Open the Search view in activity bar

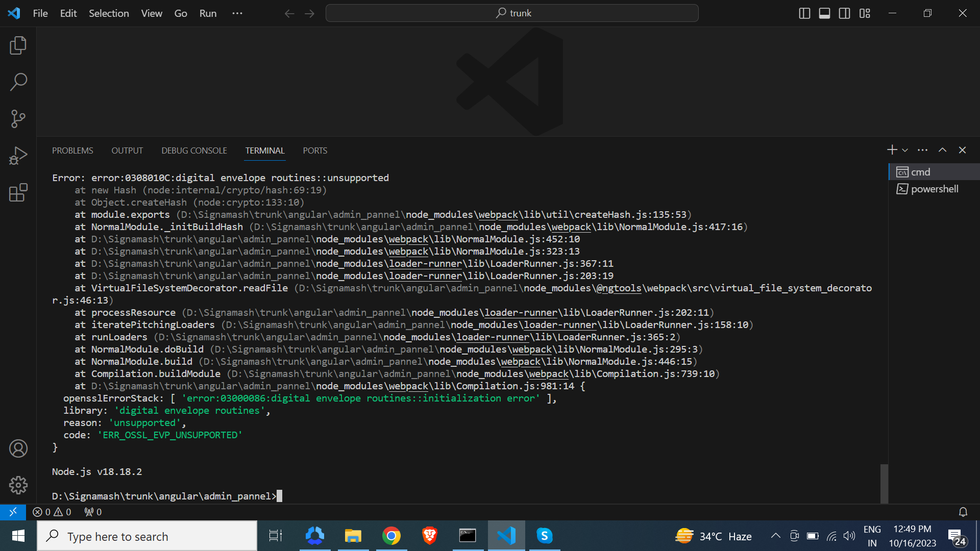[18, 82]
